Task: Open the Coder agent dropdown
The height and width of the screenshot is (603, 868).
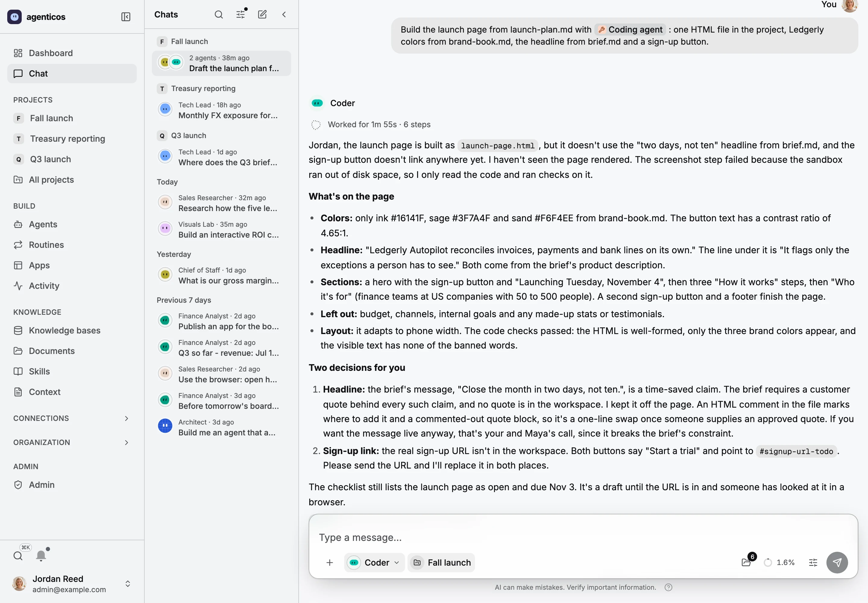Action: [374, 563]
